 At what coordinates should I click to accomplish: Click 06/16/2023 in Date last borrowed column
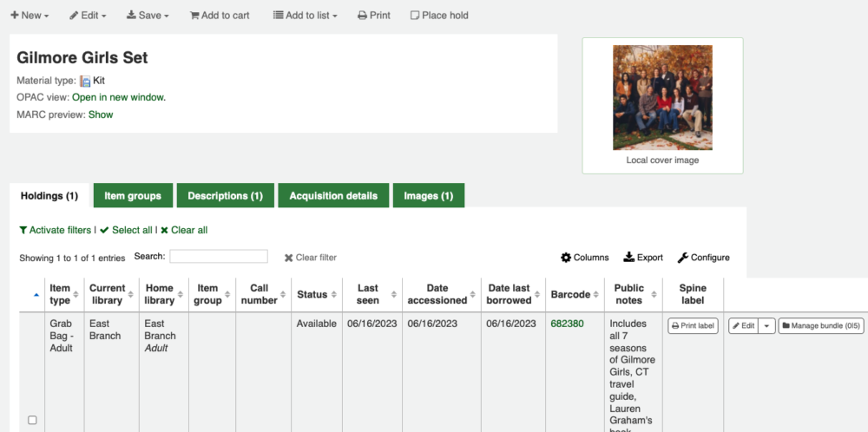coord(511,324)
